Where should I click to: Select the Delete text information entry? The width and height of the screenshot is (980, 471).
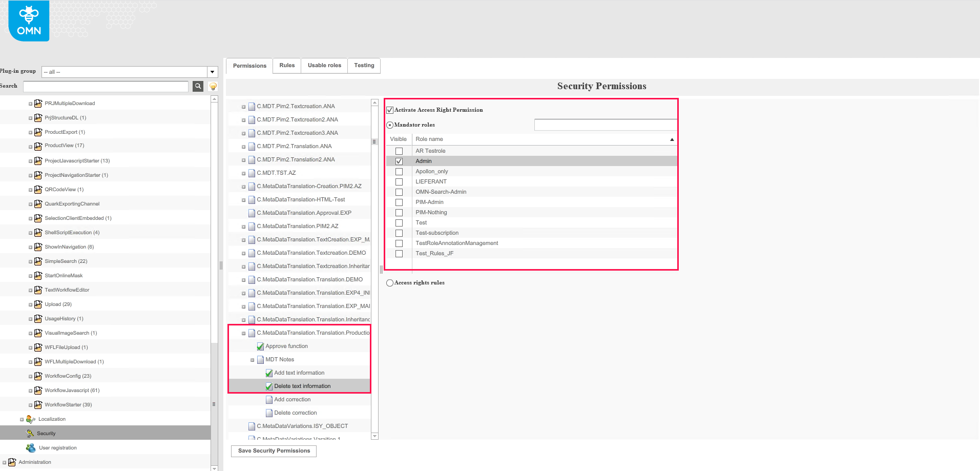click(x=302, y=386)
